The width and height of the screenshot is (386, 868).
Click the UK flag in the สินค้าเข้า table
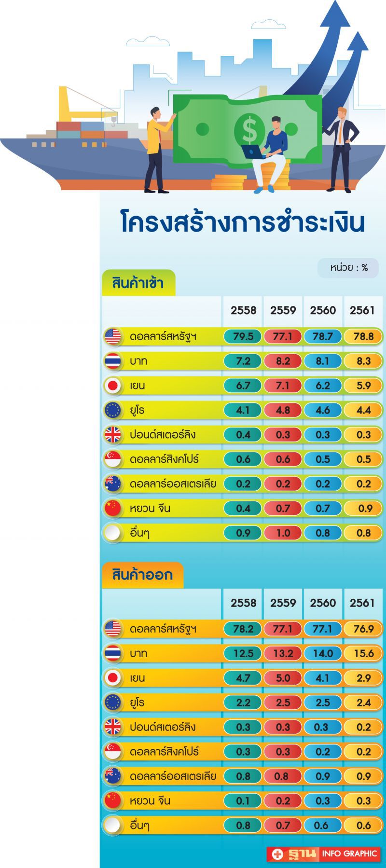113,435
